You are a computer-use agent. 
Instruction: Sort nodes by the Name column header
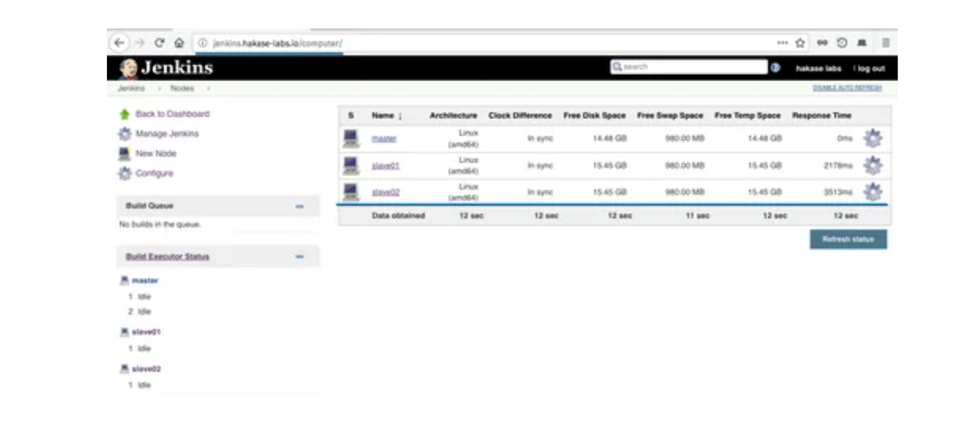(x=387, y=116)
